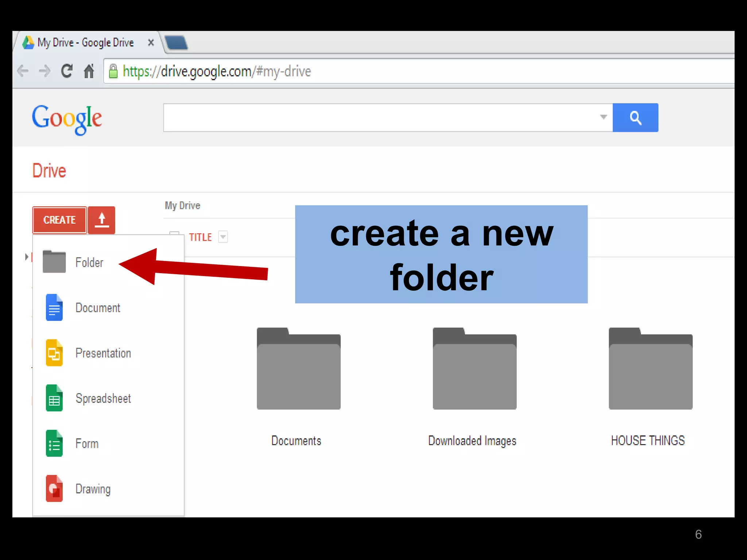The image size is (747, 560).
Task: Expand the My Drive tree triangle in the sidebar
Action: tap(26, 257)
